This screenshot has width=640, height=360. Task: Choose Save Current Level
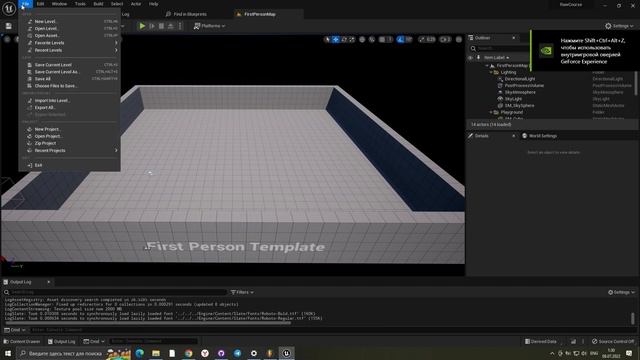(69, 65)
